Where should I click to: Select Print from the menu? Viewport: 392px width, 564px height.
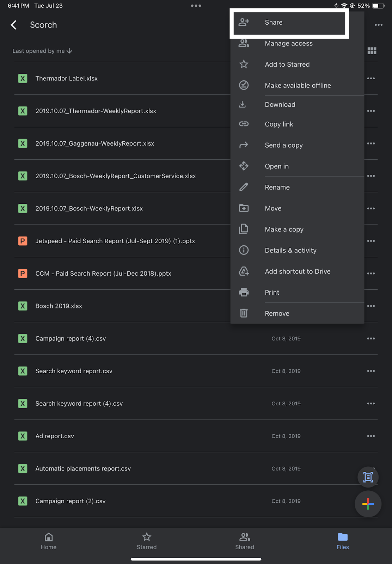point(297,292)
